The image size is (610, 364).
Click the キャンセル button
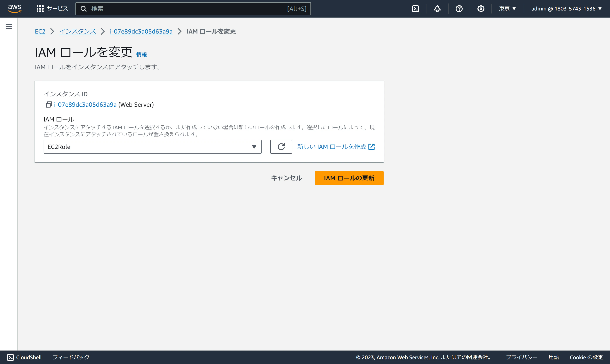click(286, 178)
